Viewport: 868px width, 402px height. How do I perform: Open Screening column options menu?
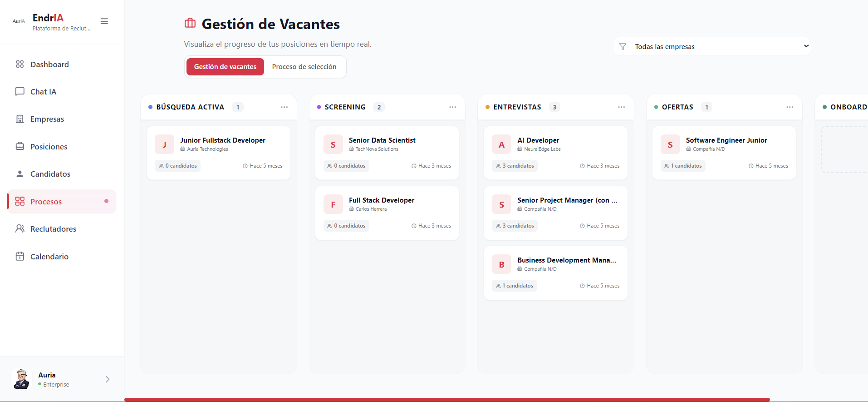(x=453, y=107)
